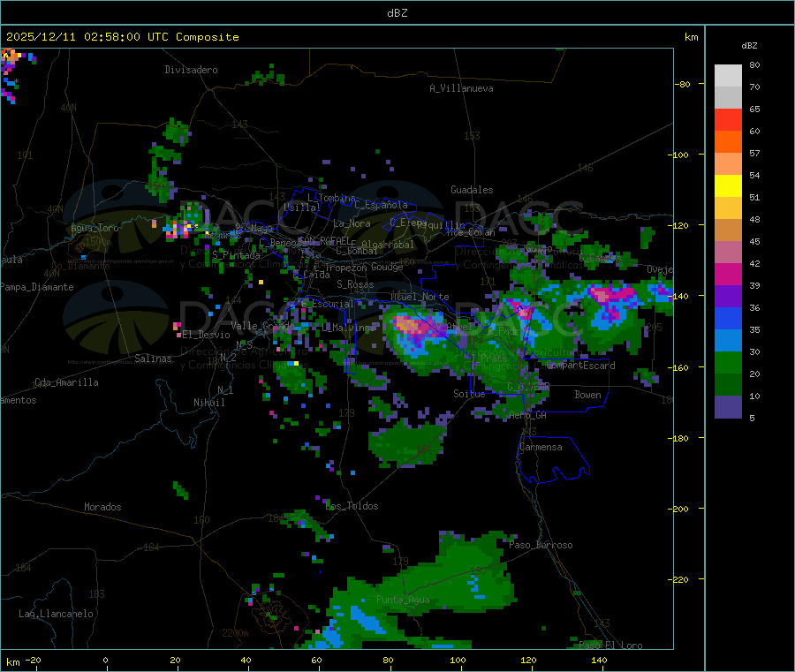Select the La_Nora place label
This screenshot has height=672, width=795.
click(x=352, y=223)
